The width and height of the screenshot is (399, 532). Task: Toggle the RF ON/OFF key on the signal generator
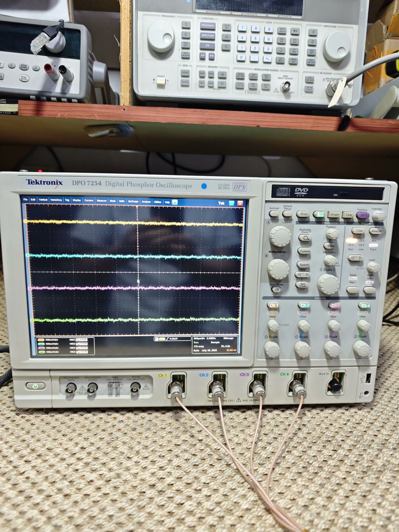[x=310, y=80]
